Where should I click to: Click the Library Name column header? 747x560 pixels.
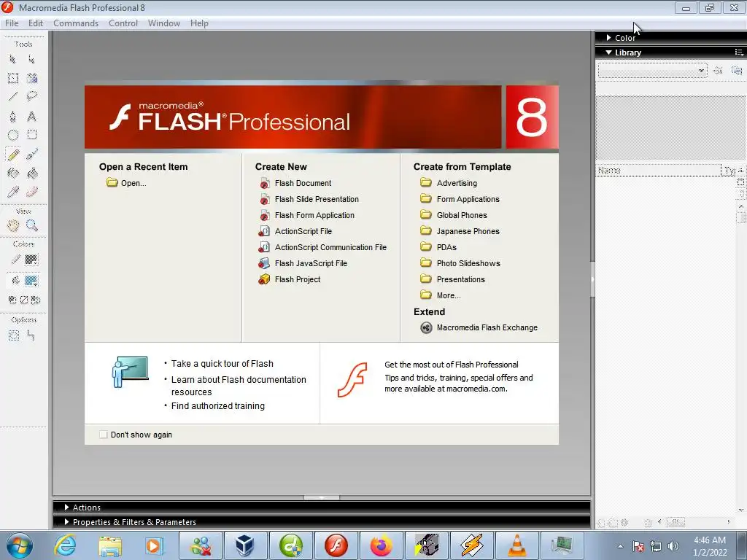click(659, 170)
